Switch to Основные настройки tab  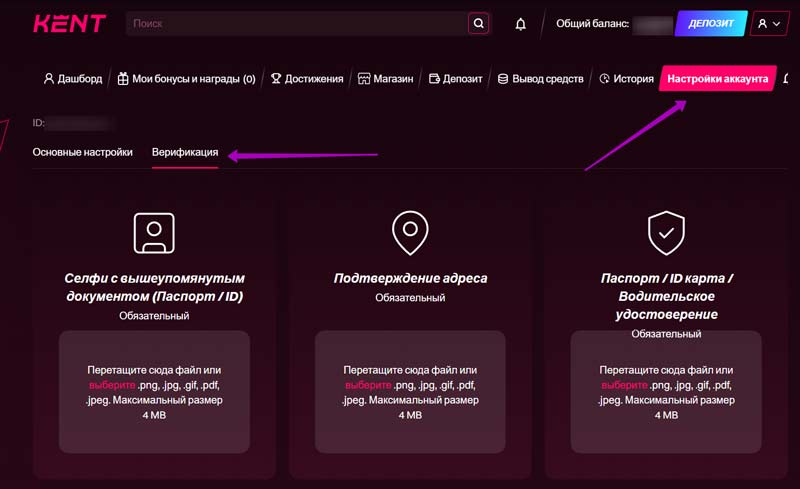click(x=82, y=153)
